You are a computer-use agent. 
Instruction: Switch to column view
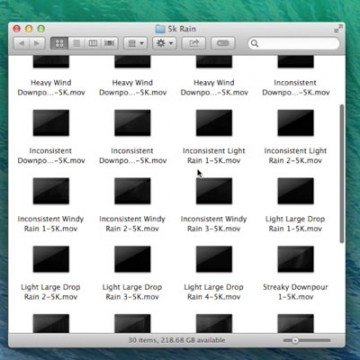click(x=93, y=43)
